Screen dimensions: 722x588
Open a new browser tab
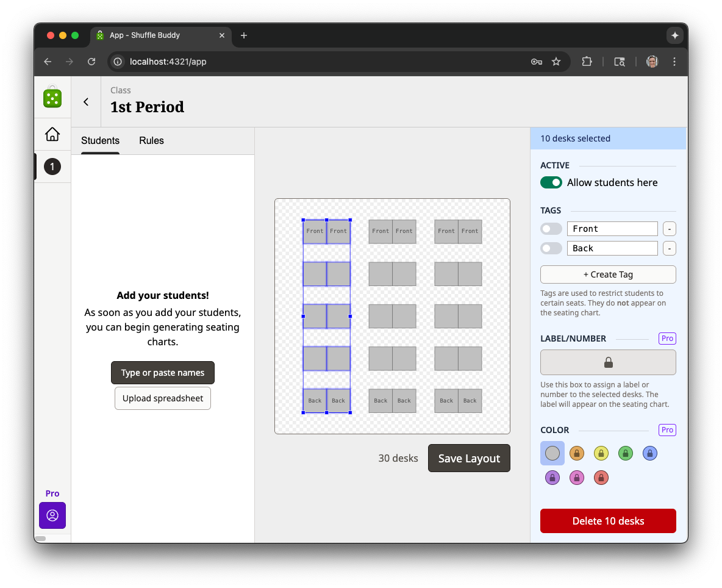244,35
